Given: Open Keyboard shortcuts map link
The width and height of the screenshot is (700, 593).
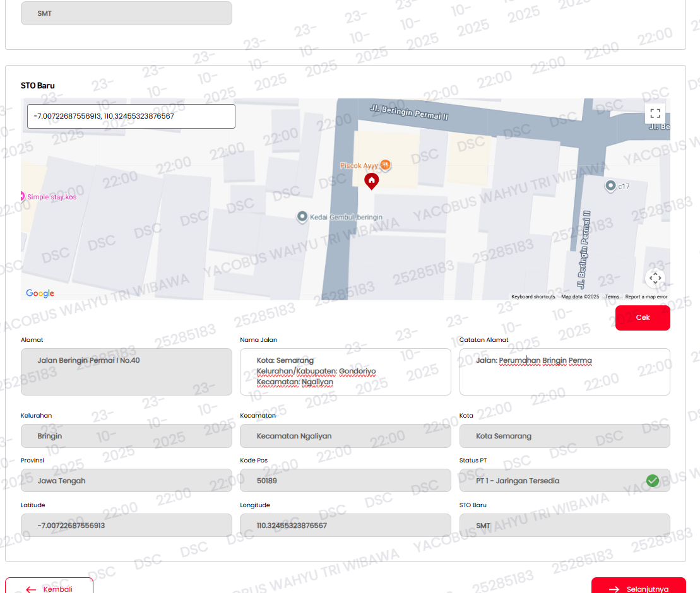Looking at the screenshot, I should [533, 296].
